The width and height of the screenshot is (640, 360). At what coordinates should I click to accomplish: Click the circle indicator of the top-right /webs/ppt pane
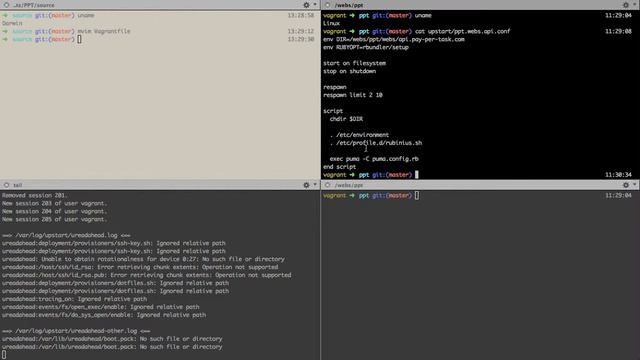pos(327,5)
